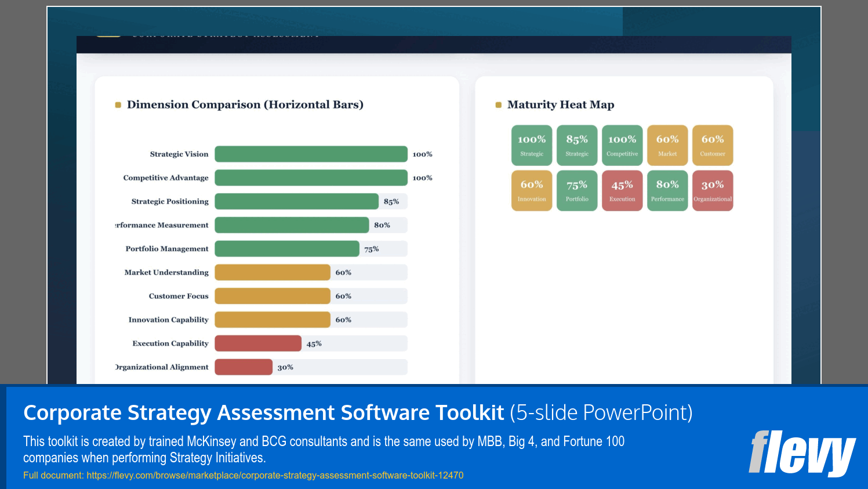Click the Market Understanding 60% bar
Image resolution: width=868 pixels, height=489 pixels.
[273, 273]
